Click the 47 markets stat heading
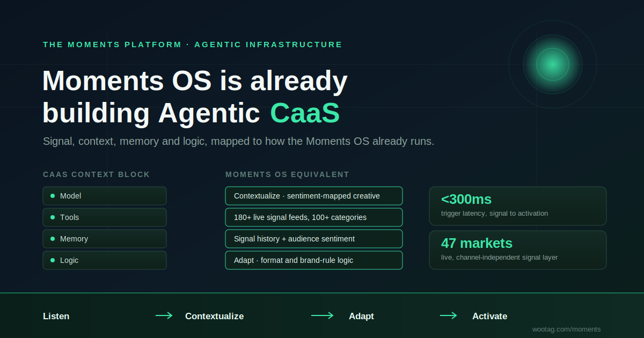The height and width of the screenshot is (338, 644). click(x=477, y=243)
